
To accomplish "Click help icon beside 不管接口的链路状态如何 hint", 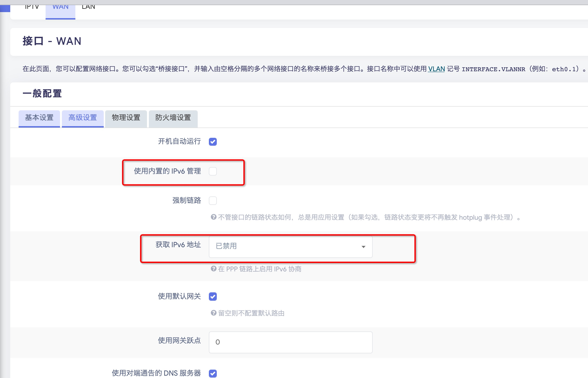I will (x=214, y=217).
